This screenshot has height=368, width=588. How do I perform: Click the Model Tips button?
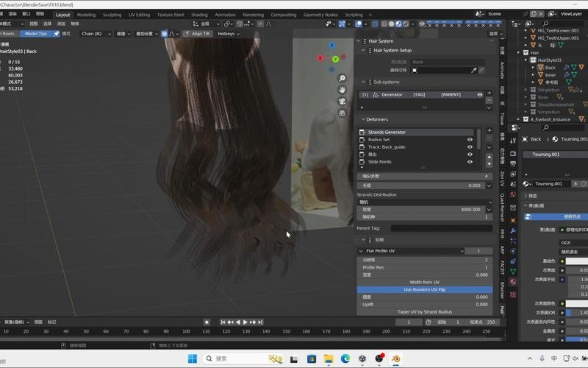pyautogui.click(x=36, y=34)
